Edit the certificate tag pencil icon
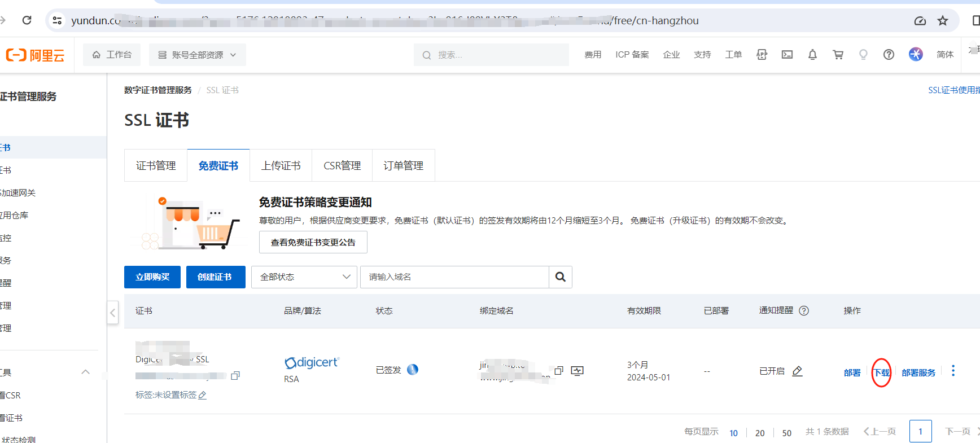This screenshot has width=980, height=443. 203,395
